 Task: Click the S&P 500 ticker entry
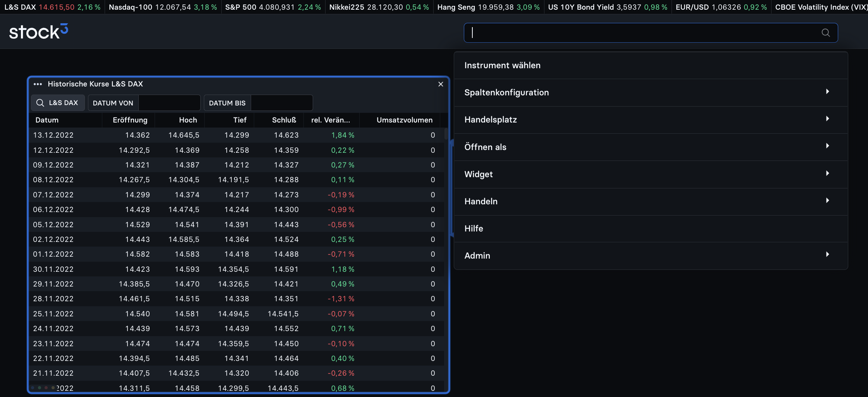[x=273, y=7]
